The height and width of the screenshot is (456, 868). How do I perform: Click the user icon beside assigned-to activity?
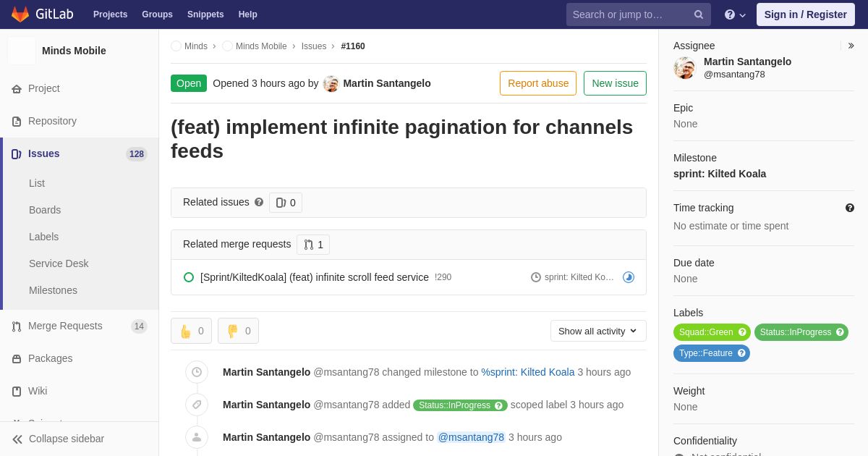tap(197, 437)
